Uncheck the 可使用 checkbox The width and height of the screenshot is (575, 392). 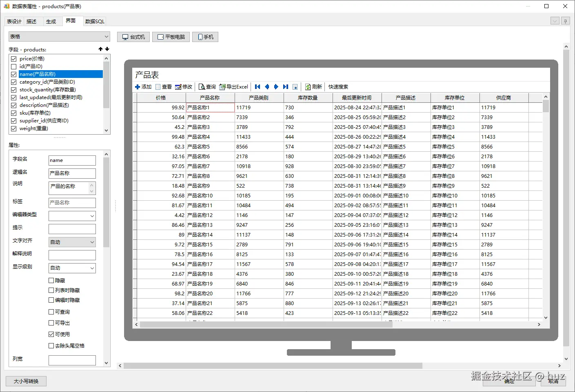[51, 334]
